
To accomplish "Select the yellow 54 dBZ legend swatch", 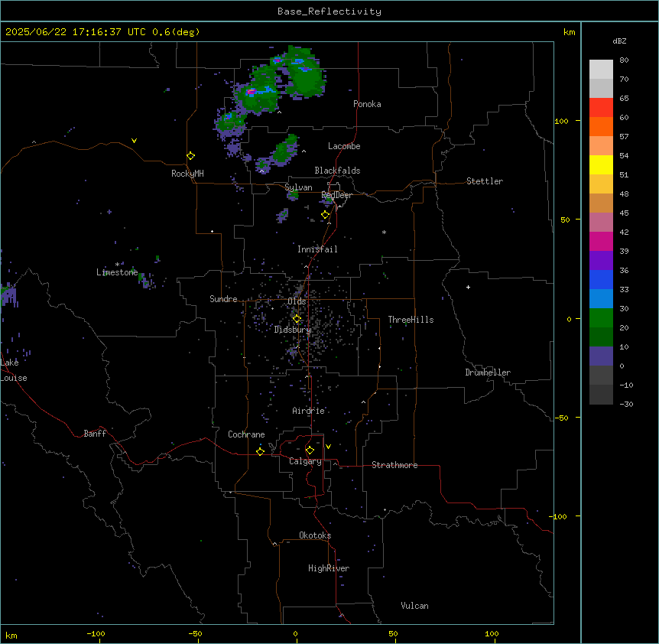I will click(601, 164).
